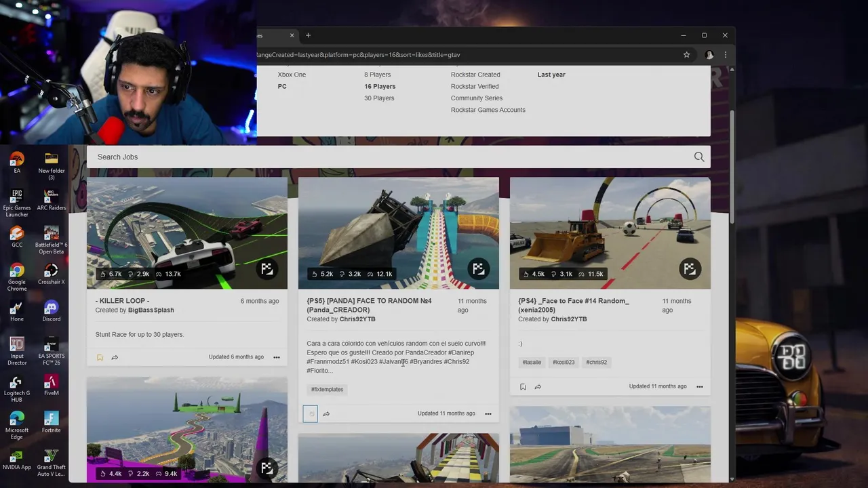Close the current browser tab
Viewport: 868px width, 488px height.
pyautogui.click(x=292, y=35)
